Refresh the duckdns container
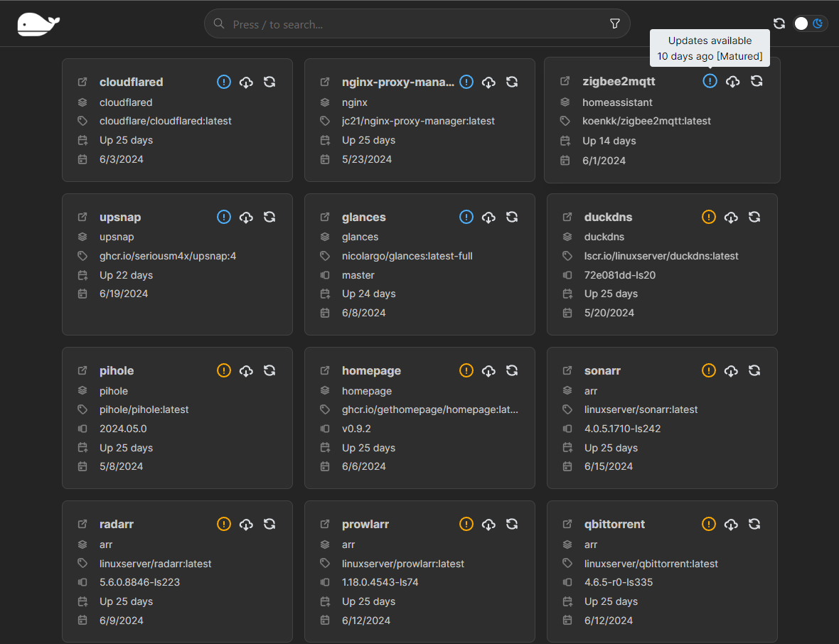The width and height of the screenshot is (839, 644). click(x=754, y=217)
